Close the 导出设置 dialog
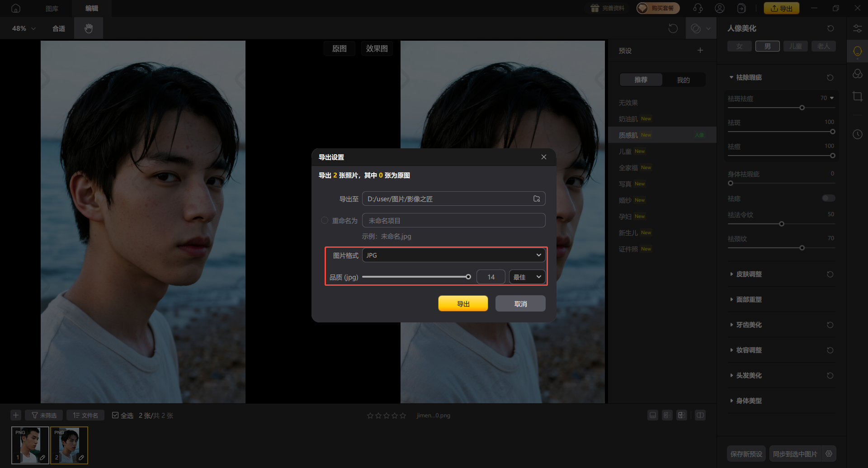The width and height of the screenshot is (868, 468). click(x=543, y=157)
